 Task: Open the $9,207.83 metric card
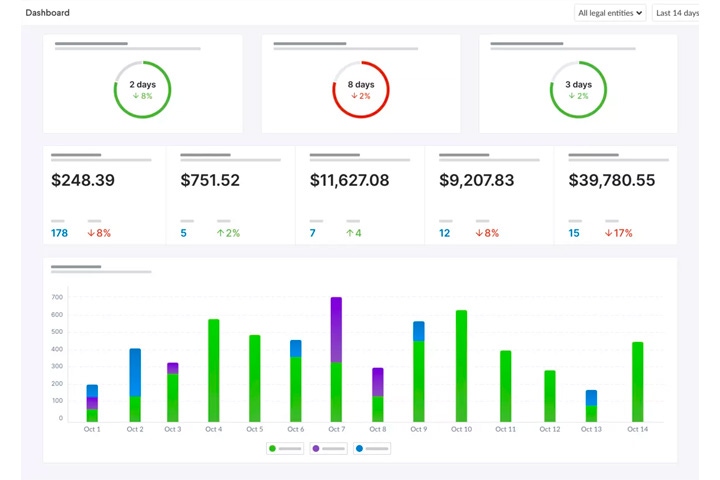(489, 195)
